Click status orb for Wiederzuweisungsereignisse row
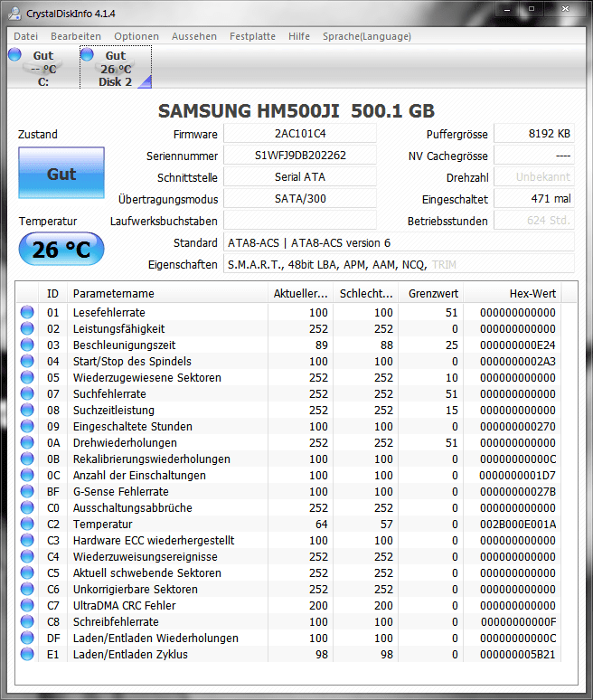 pos(27,557)
